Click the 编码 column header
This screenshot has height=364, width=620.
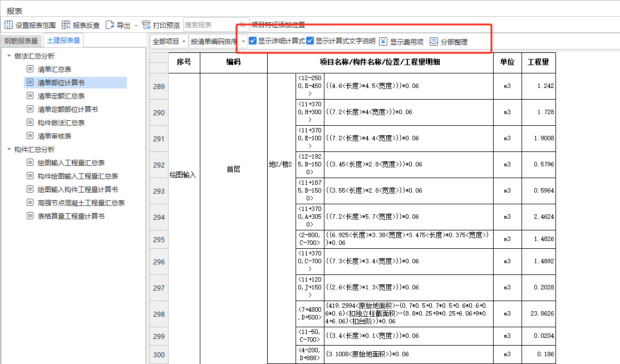(x=233, y=62)
